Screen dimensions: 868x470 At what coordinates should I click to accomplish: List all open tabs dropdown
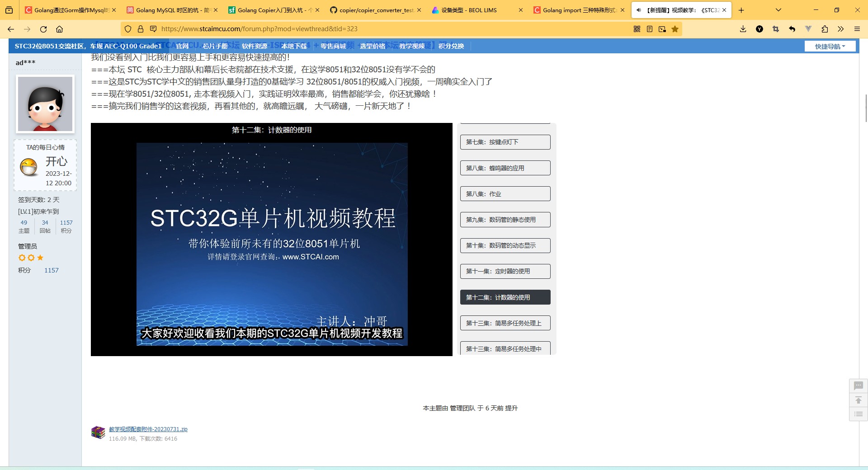coord(778,10)
